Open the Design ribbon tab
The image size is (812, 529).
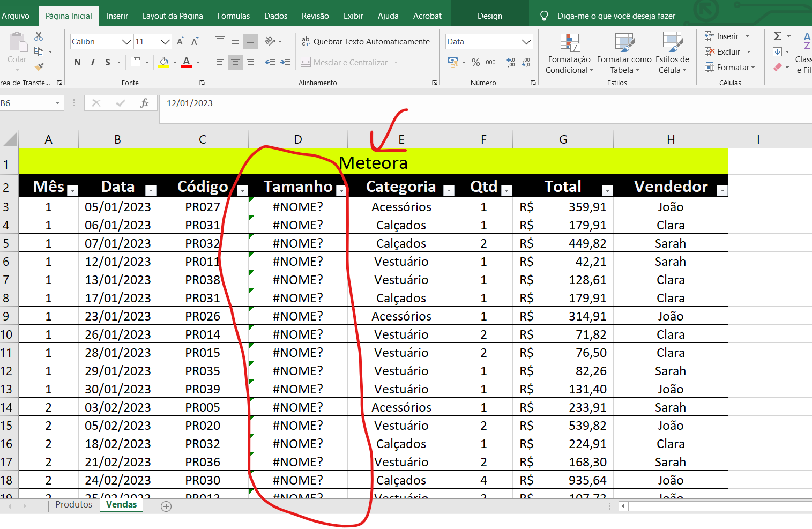490,16
